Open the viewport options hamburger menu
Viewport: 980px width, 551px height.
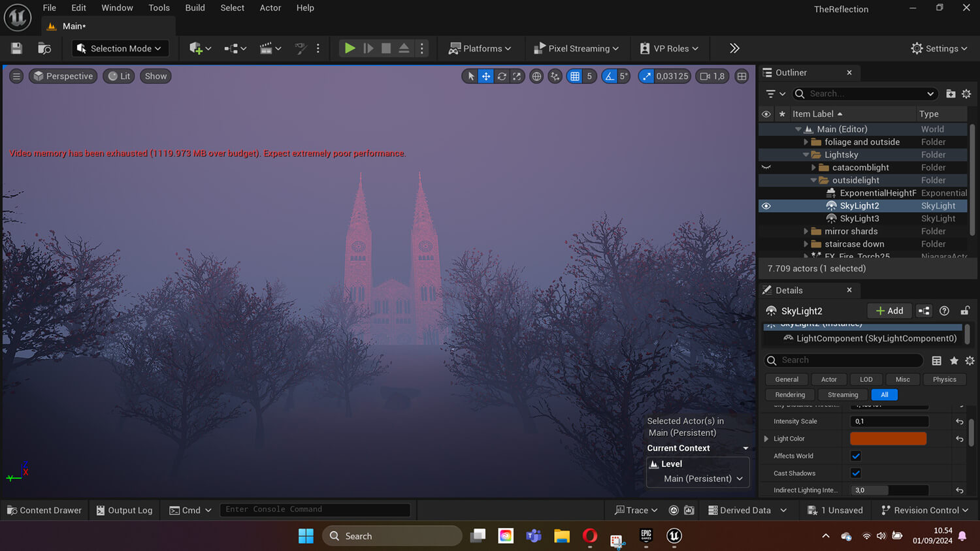click(16, 76)
